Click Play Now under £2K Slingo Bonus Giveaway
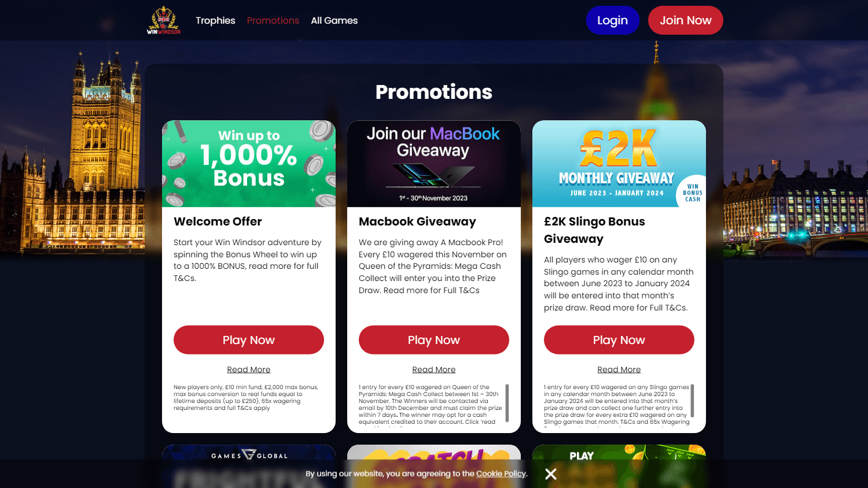This screenshot has width=868, height=488. coord(619,340)
